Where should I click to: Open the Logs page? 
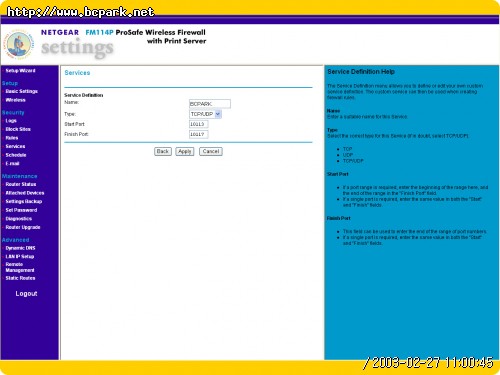coord(11,121)
